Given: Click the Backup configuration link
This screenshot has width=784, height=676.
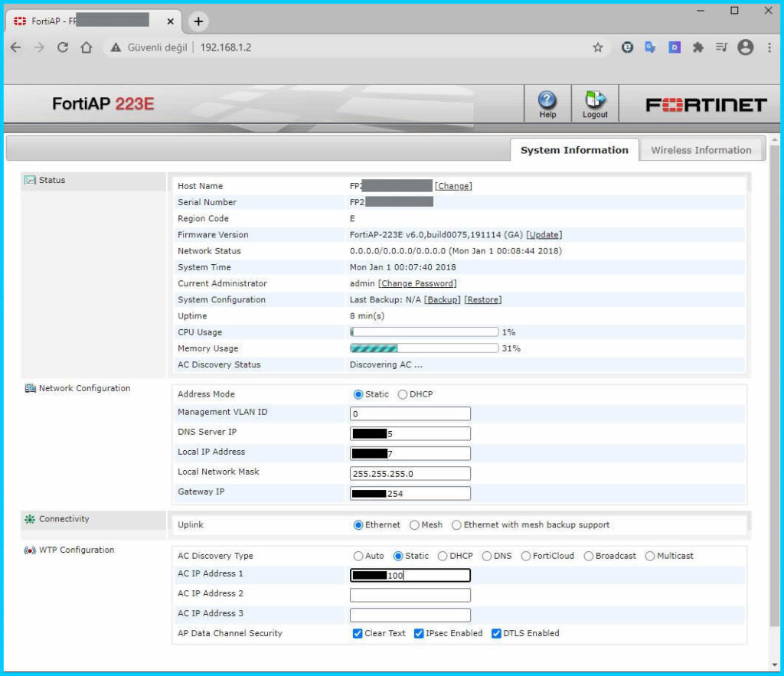Looking at the screenshot, I should click(x=442, y=299).
